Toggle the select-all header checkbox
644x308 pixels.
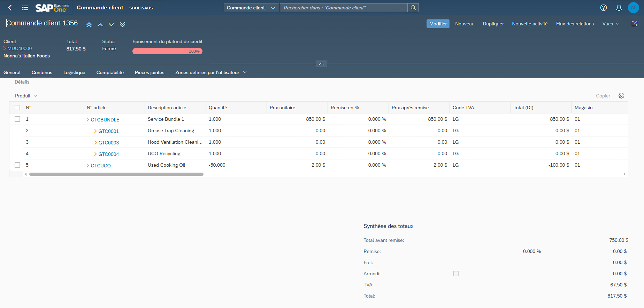coord(17,108)
